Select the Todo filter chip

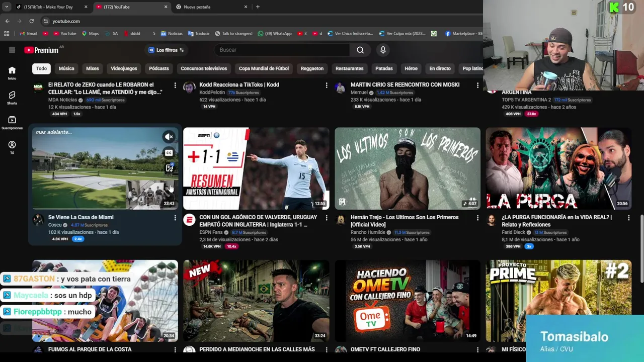[41, 68]
